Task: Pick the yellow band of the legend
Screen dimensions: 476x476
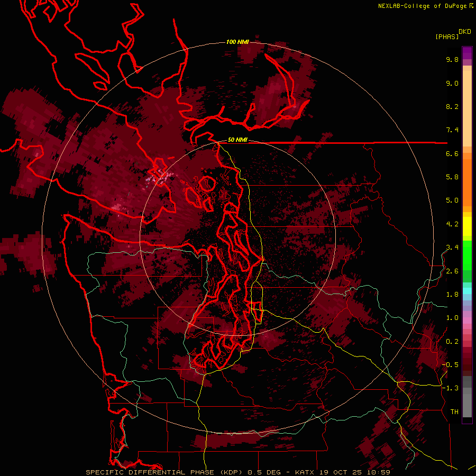Action: pyautogui.click(x=467, y=226)
